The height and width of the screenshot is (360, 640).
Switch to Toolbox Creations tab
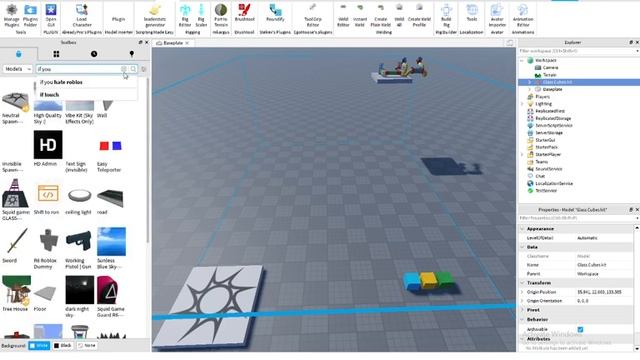[x=131, y=54]
